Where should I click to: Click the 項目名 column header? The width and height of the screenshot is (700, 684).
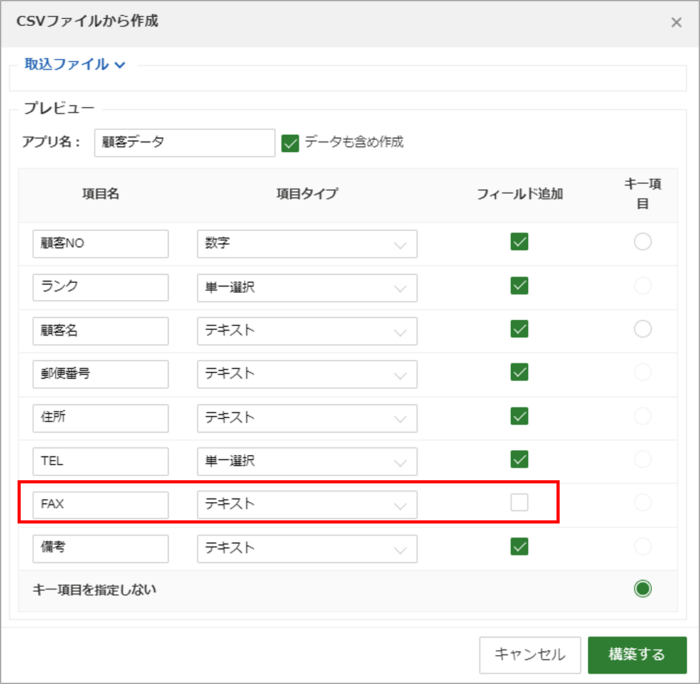click(100, 194)
